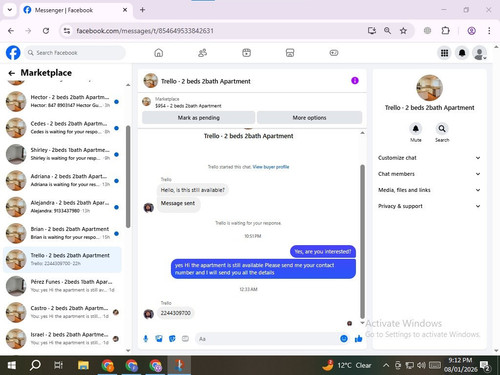Click the conversation list scrollbar
Viewport: 500px width, 375px height.
coord(128,177)
